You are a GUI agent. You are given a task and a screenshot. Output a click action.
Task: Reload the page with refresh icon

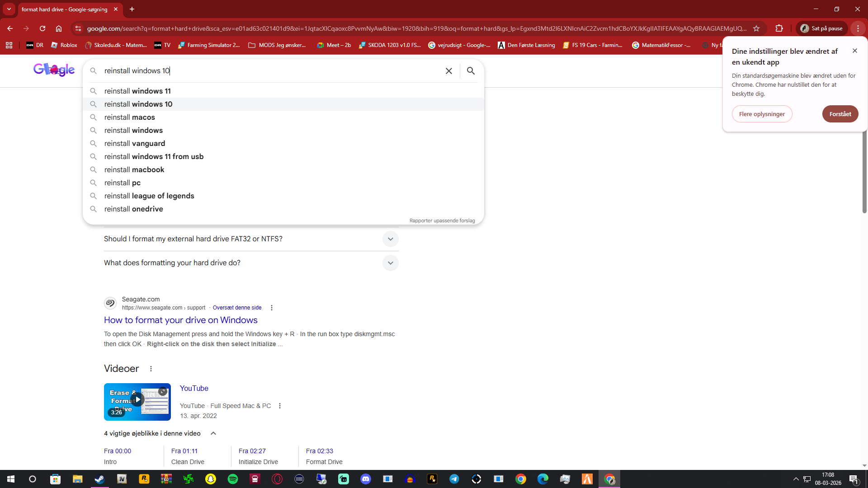pyautogui.click(x=42, y=28)
